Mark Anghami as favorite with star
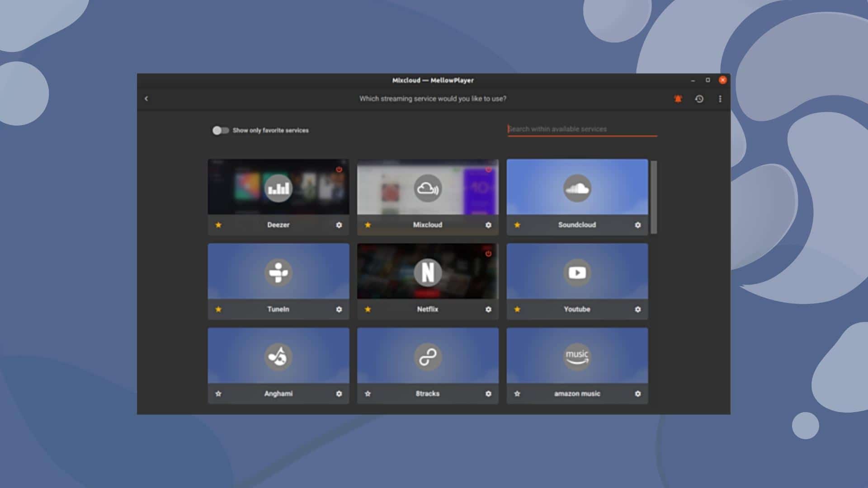Image resolution: width=868 pixels, height=488 pixels. (218, 394)
